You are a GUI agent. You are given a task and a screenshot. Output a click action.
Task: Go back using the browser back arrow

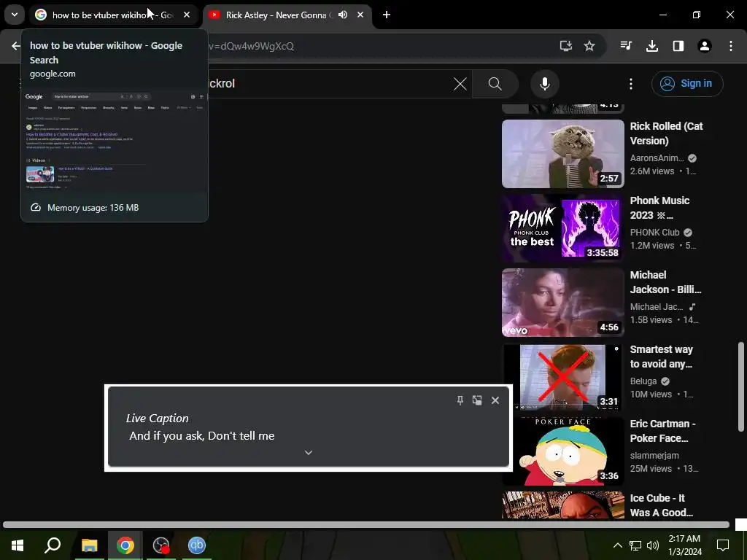coord(16,46)
